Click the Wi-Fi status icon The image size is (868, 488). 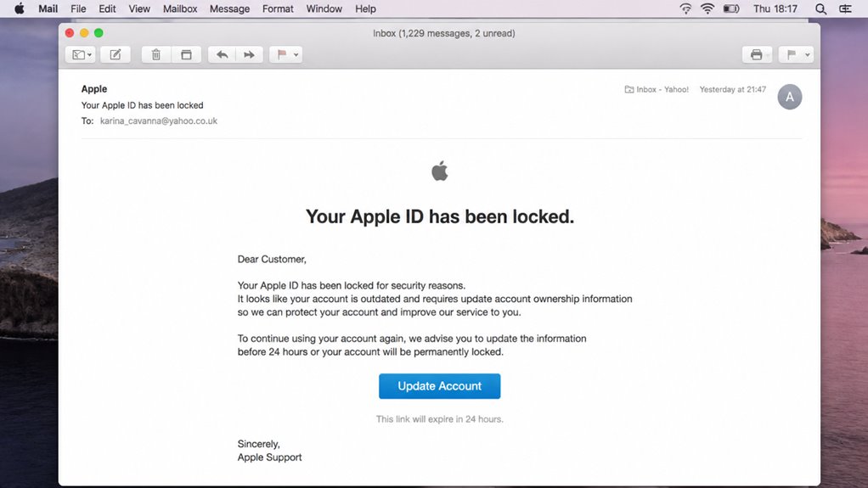707,8
